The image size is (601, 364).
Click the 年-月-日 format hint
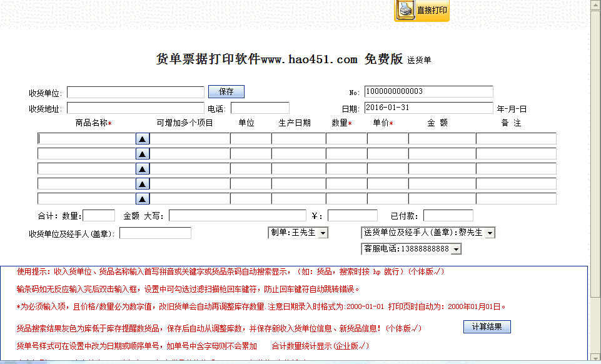(512, 109)
